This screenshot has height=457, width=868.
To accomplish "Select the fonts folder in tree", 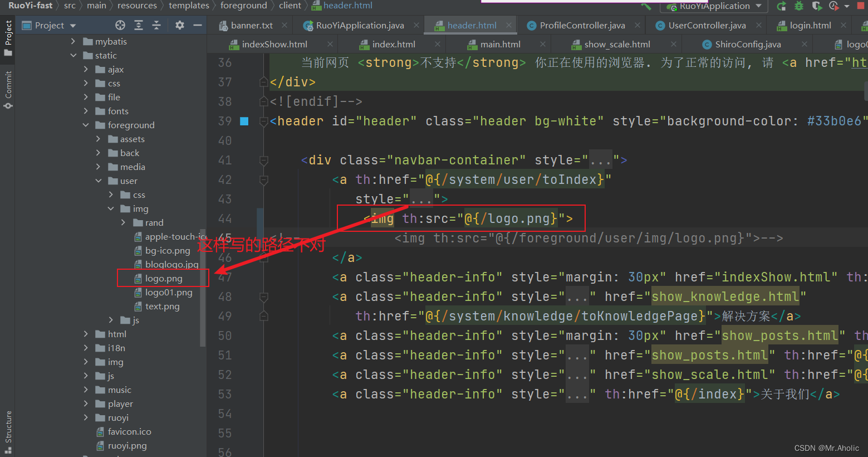I will tap(117, 111).
